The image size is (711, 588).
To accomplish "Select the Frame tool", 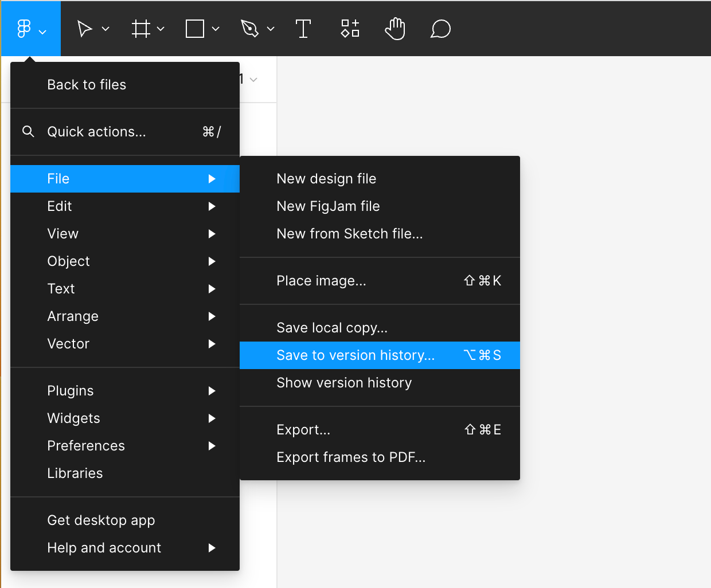I will (140, 29).
